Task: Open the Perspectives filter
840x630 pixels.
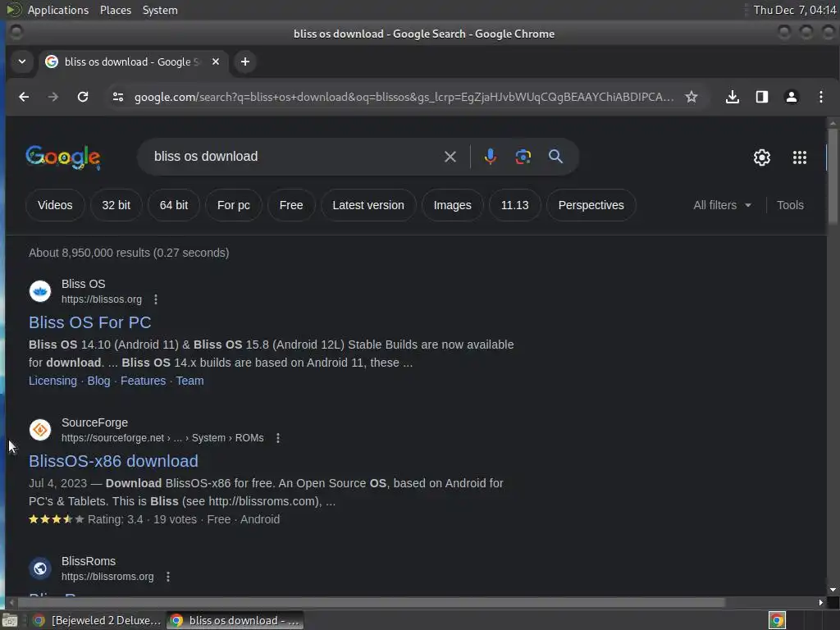Action: coord(591,205)
